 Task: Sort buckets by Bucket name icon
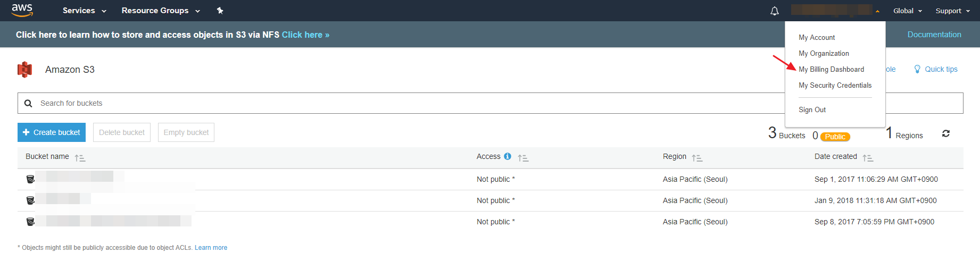pyautogui.click(x=80, y=158)
